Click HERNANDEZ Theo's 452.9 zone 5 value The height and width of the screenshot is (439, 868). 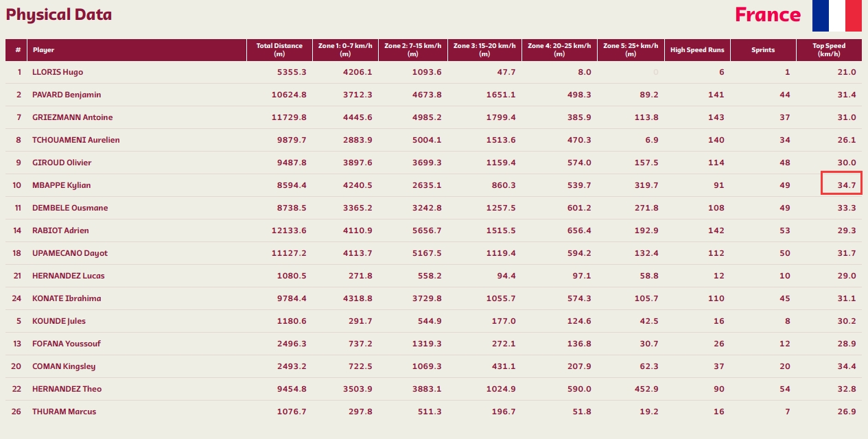click(646, 389)
